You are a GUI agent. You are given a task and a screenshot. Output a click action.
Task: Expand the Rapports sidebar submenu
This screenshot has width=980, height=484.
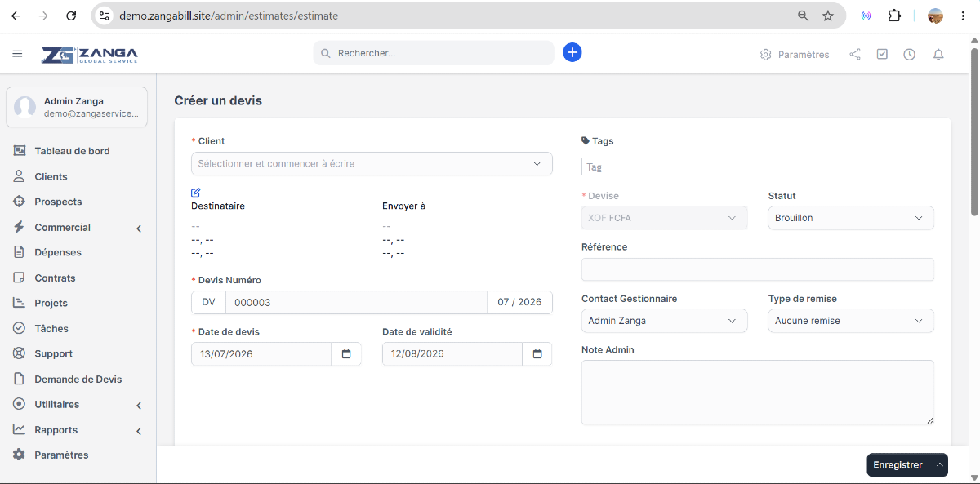point(139,430)
